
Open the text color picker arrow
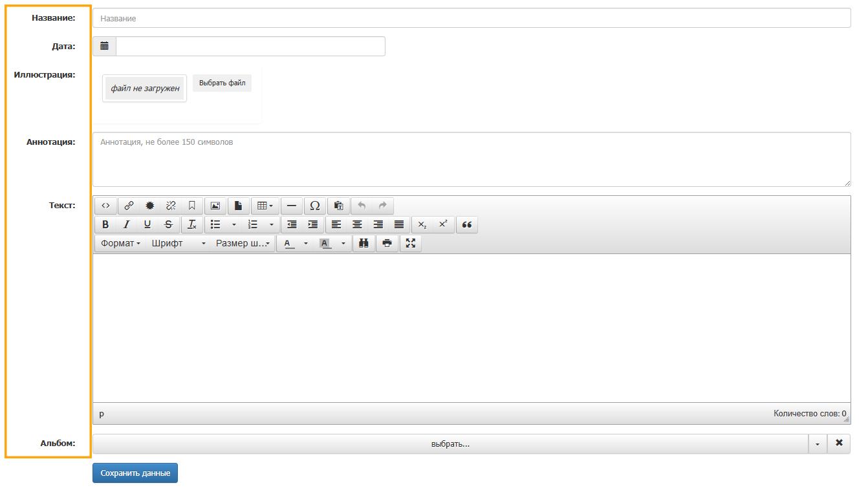point(306,243)
